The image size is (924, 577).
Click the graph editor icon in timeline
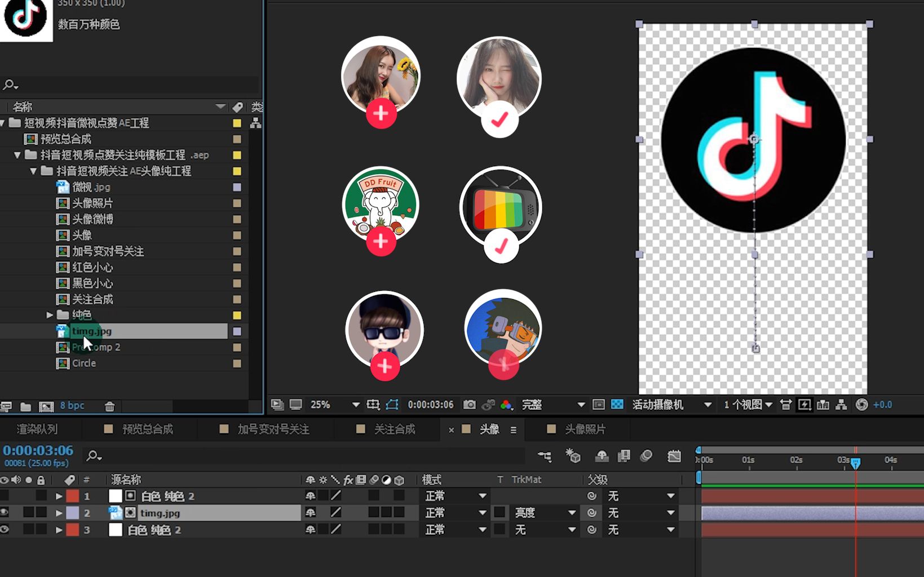coord(674,456)
